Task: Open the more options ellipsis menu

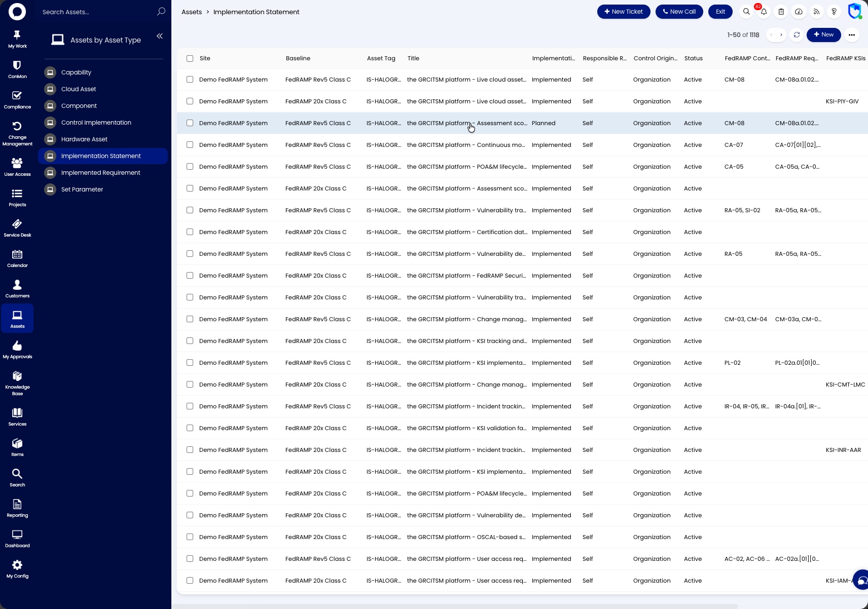Action: [852, 35]
